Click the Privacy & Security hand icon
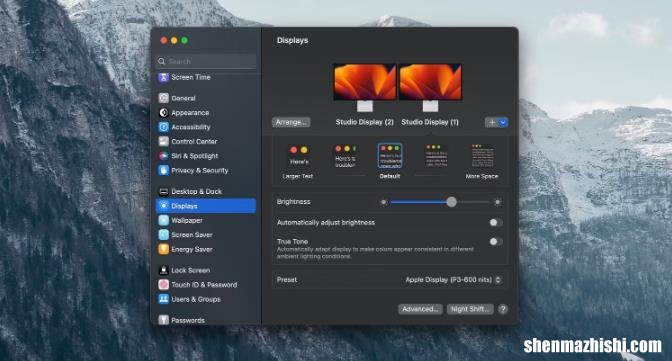The width and height of the screenshot is (672, 361). (163, 170)
